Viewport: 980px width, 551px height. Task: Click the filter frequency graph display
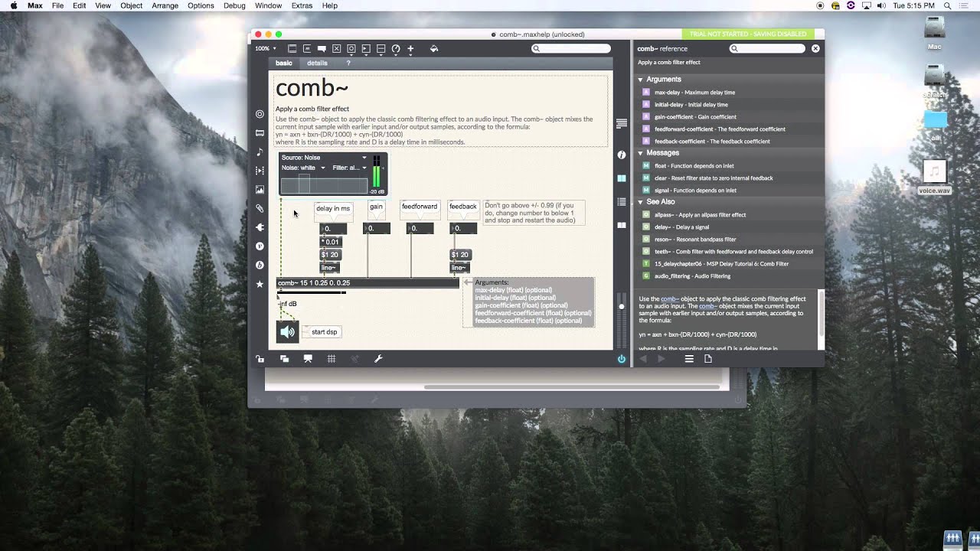(x=325, y=184)
